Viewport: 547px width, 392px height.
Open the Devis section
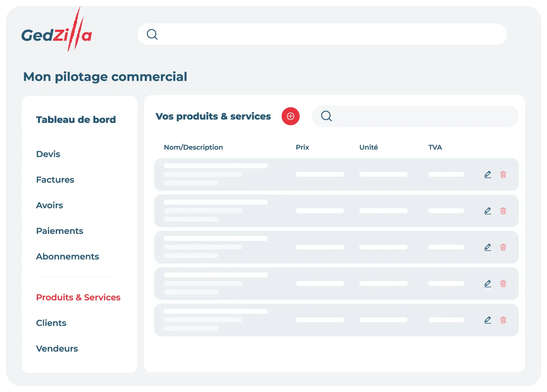[x=48, y=154]
